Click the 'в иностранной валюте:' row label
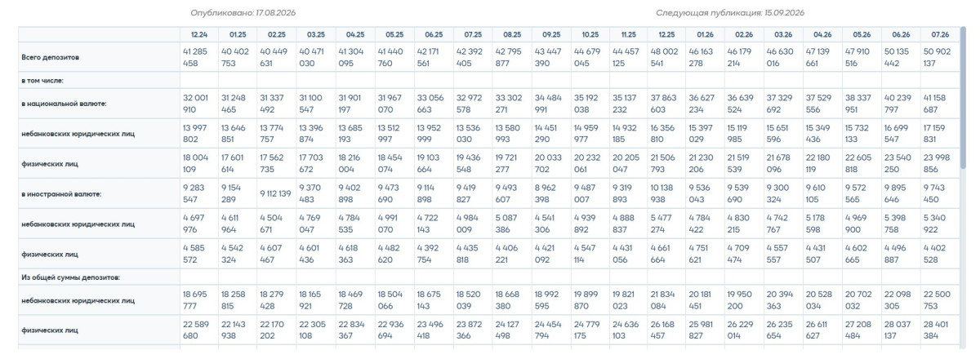 (60, 193)
